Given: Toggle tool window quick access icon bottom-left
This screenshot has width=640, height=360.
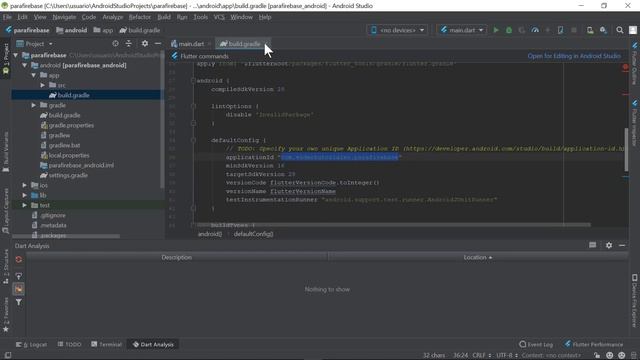Looking at the screenshot, I should click(8, 356).
